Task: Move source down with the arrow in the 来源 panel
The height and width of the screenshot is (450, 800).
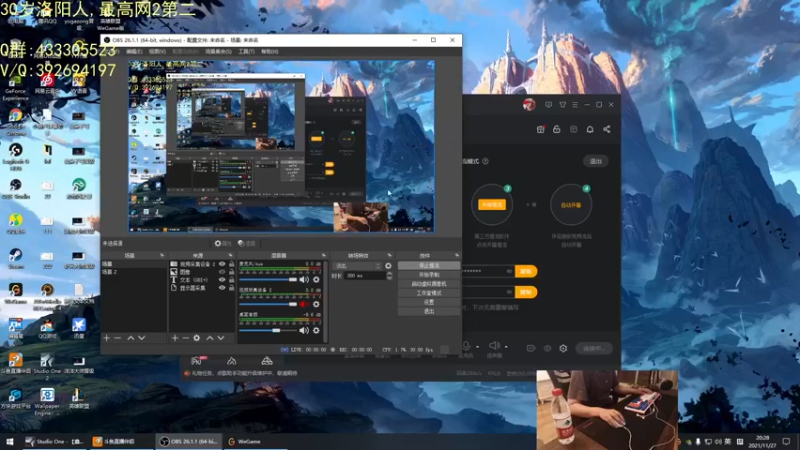Action: [221, 338]
